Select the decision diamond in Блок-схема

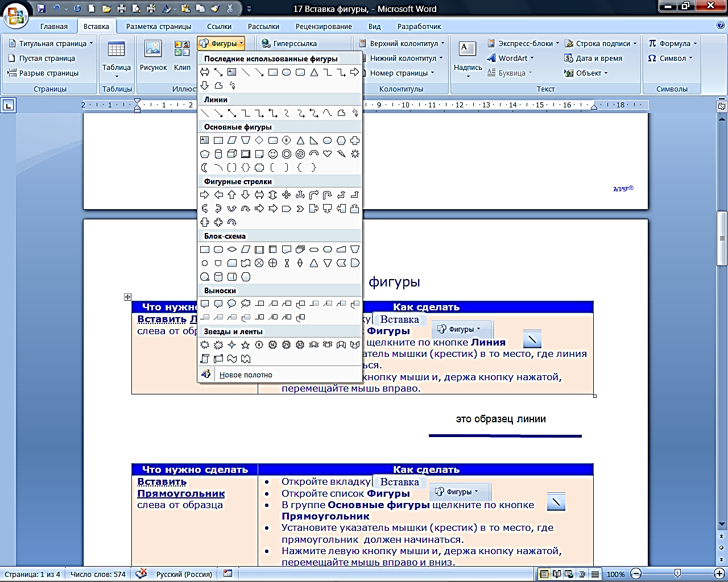(x=232, y=250)
